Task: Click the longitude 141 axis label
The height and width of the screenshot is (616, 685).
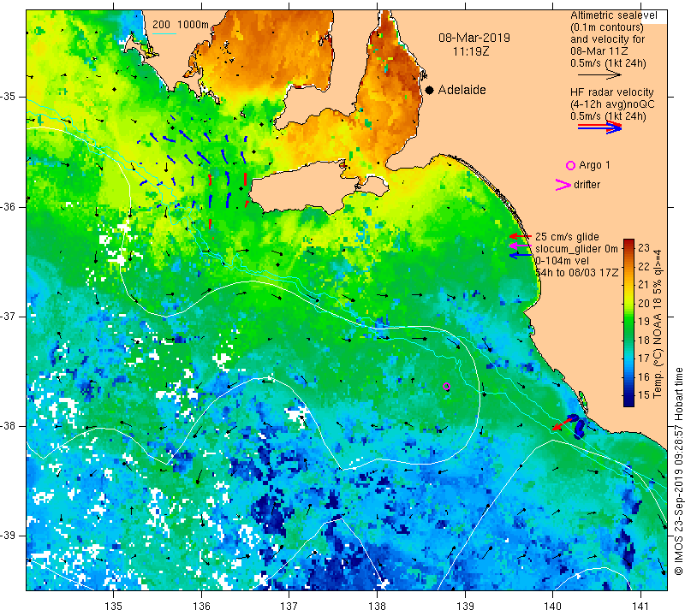Action: [640, 606]
